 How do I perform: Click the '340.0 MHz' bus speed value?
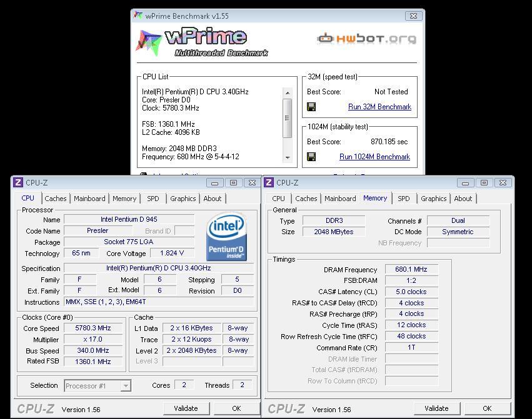(93, 350)
